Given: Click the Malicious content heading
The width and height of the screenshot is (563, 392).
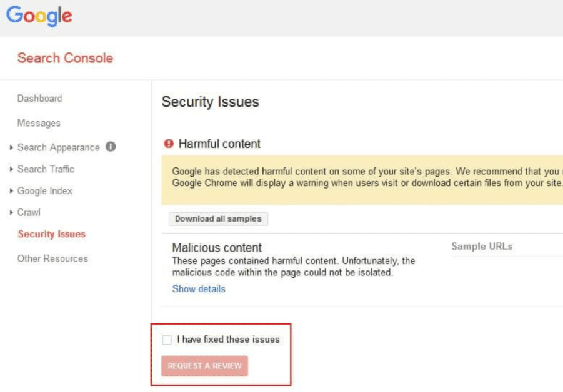Looking at the screenshot, I should pyautogui.click(x=217, y=248).
